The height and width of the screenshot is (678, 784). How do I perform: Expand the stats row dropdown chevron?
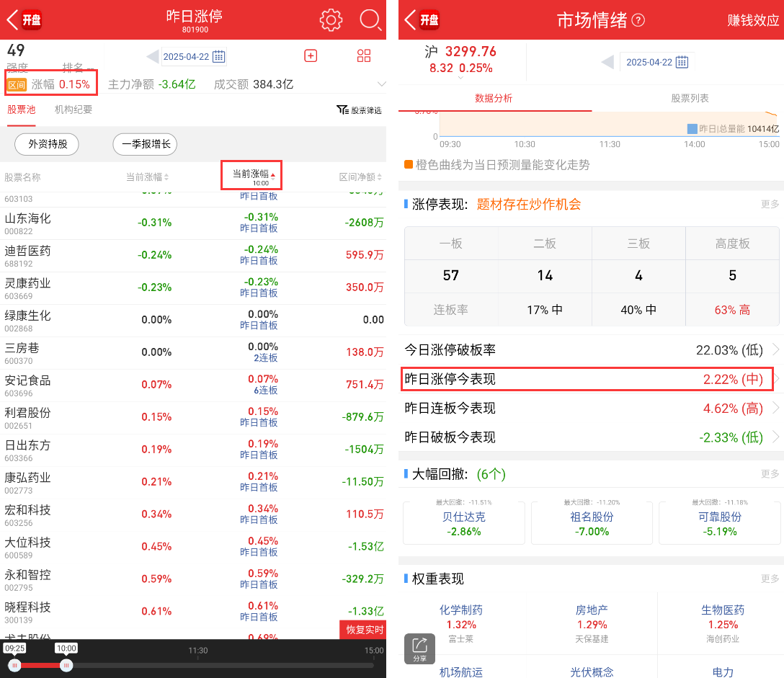(x=381, y=84)
